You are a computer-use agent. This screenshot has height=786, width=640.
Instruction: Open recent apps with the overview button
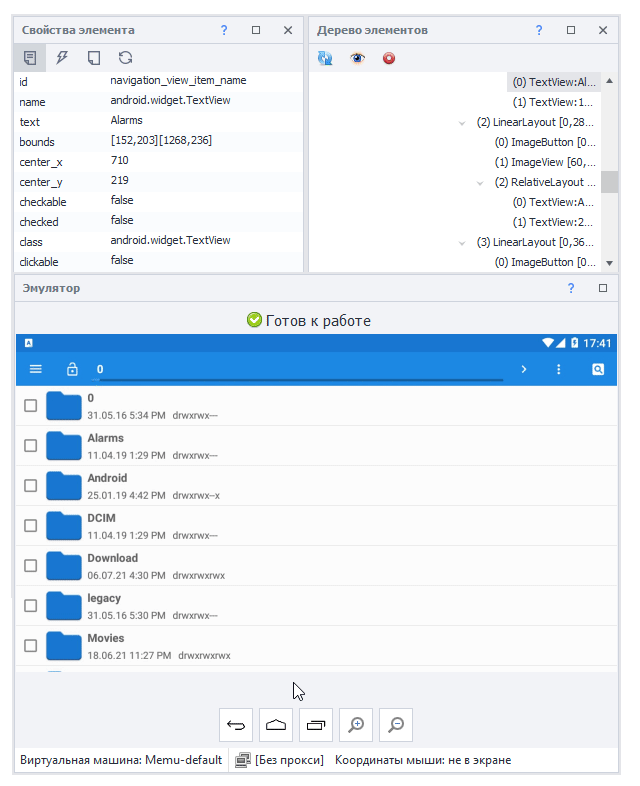click(317, 724)
